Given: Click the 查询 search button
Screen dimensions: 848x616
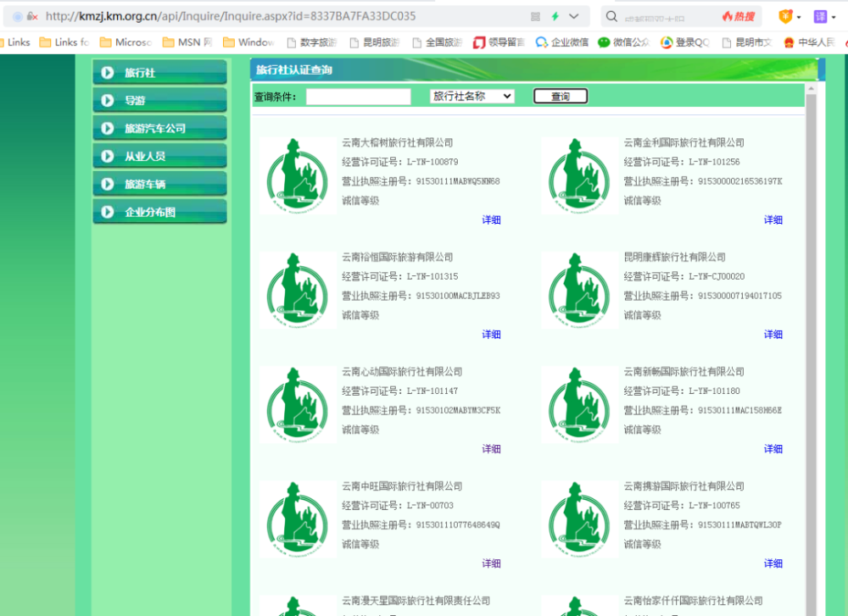Looking at the screenshot, I should click(561, 97).
